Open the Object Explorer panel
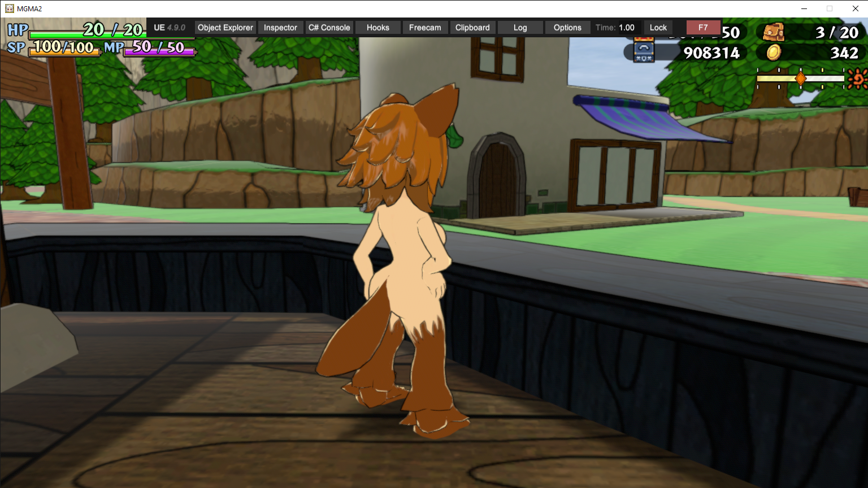868x488 pixels. coord(225,28)
